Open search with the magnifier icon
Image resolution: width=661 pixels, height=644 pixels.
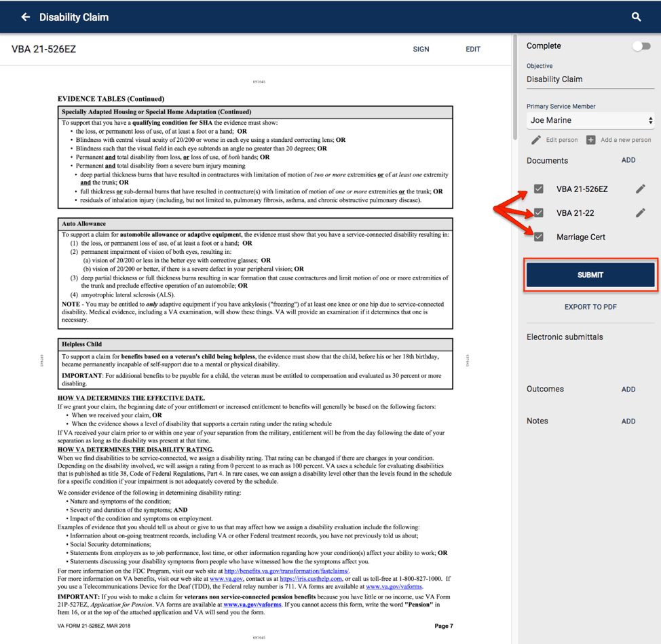636,17
